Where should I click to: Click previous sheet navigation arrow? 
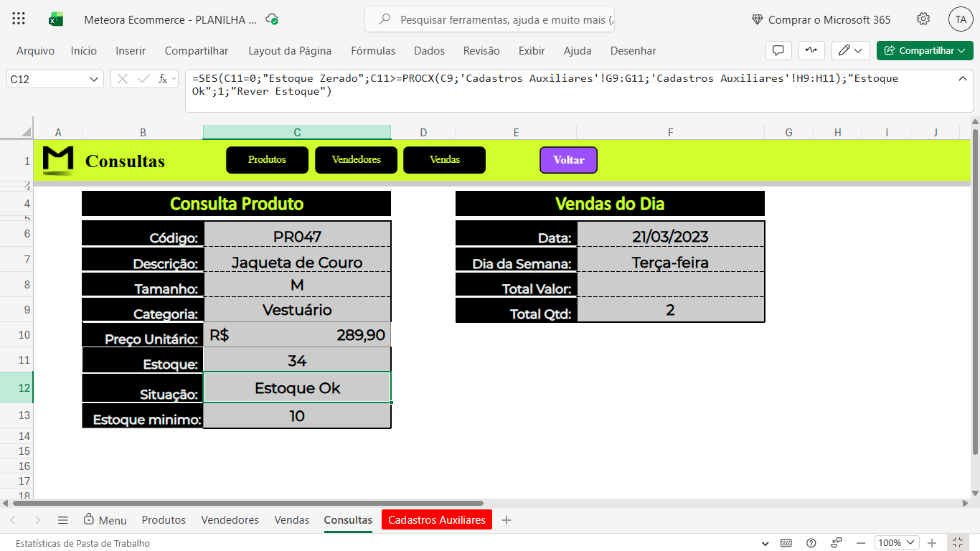pos(13,520)
